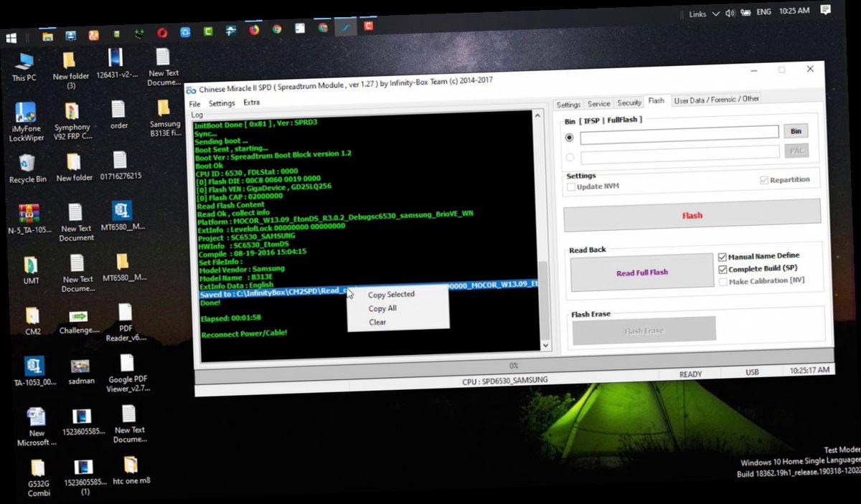
Task: Click the red Camtasia icon in taskbar
Action: (x=368, y=26)
